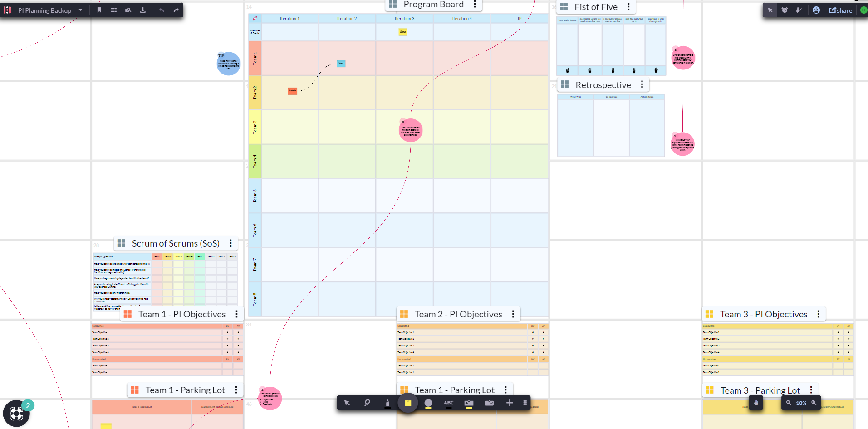Click the zoom in magnifier next to 18%
Image resolution: width=868 pixels, height=429 pixels.
point(814,403)
